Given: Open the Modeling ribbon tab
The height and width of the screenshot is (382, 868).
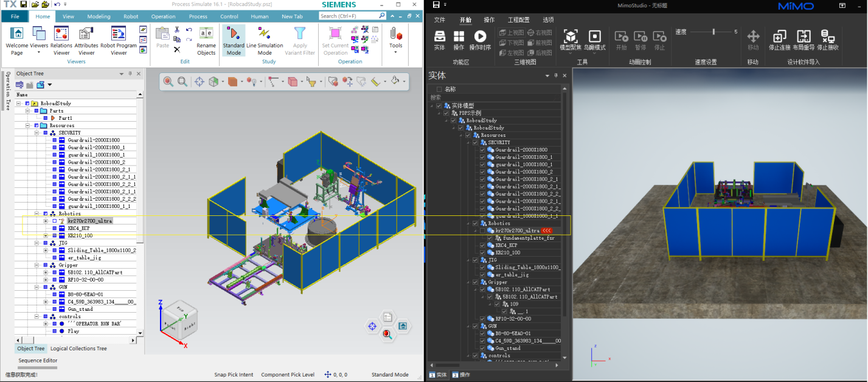Looking at the screenshot, I should pyautogui.click(x=99, y=16).
